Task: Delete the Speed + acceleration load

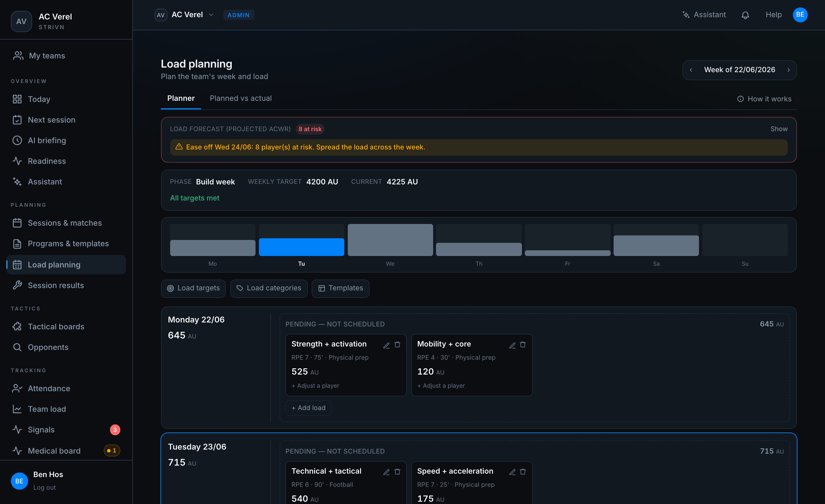Action: [523, 472]
